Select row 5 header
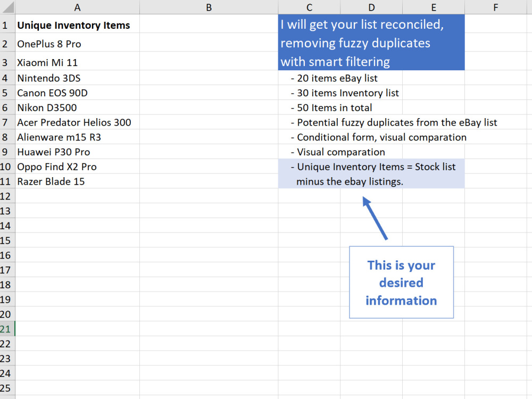 (7, 93)
